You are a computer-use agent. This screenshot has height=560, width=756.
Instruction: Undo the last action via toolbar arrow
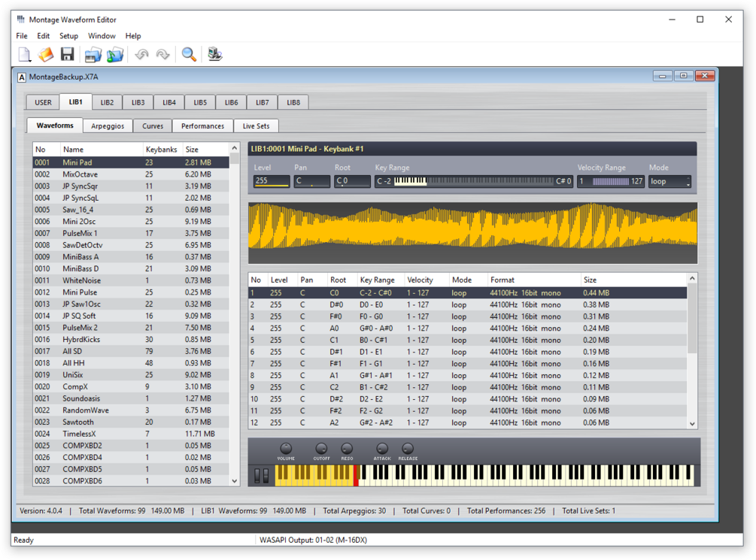click(141, 54)
